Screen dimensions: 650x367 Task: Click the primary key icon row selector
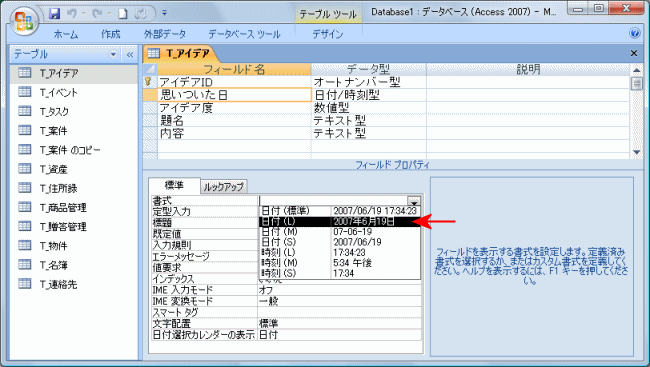tap(149, 82)
